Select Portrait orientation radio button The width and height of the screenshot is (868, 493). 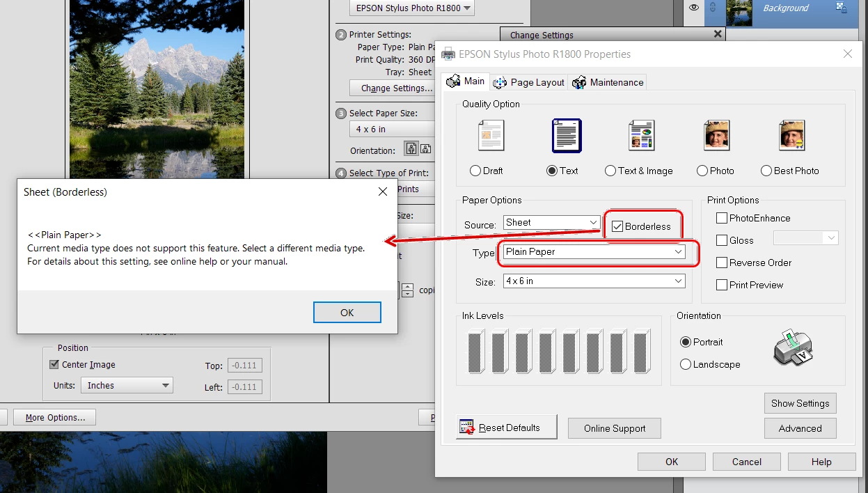coord(686,342)
